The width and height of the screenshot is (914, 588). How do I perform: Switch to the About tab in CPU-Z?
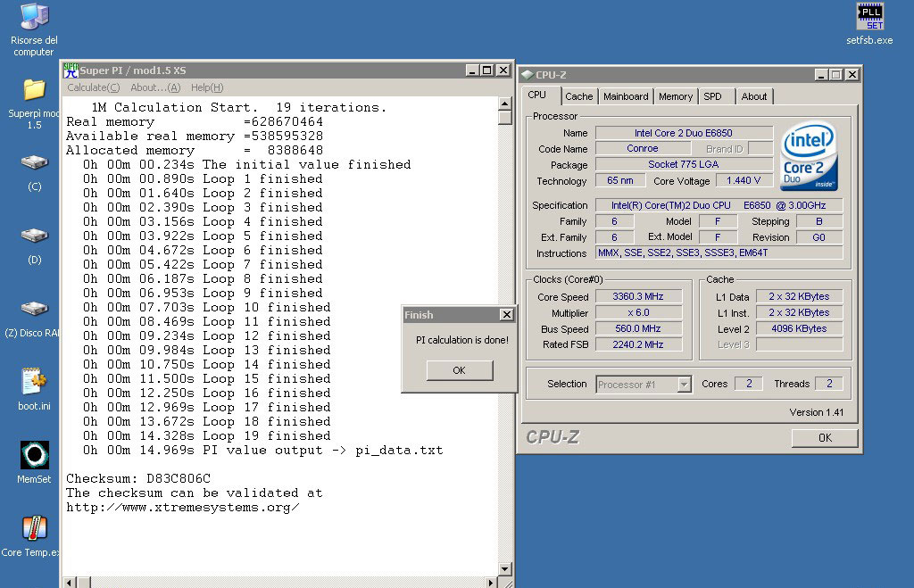753,96
